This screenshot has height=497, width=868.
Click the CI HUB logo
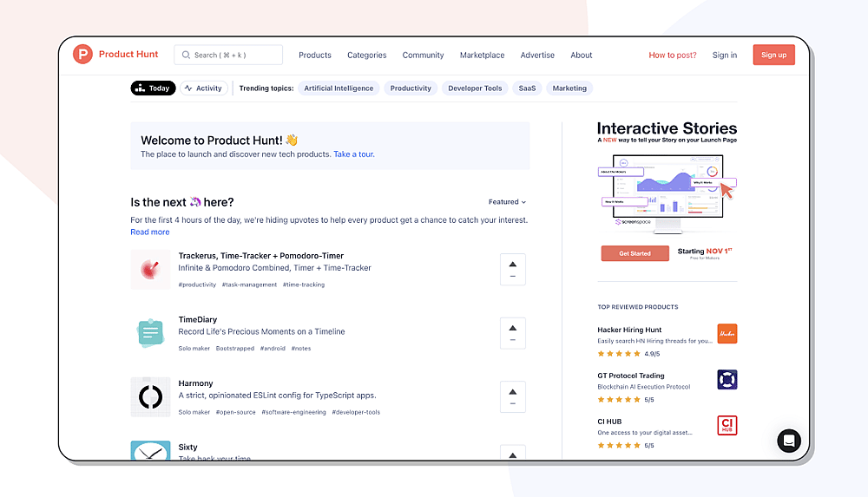[727, 426]
